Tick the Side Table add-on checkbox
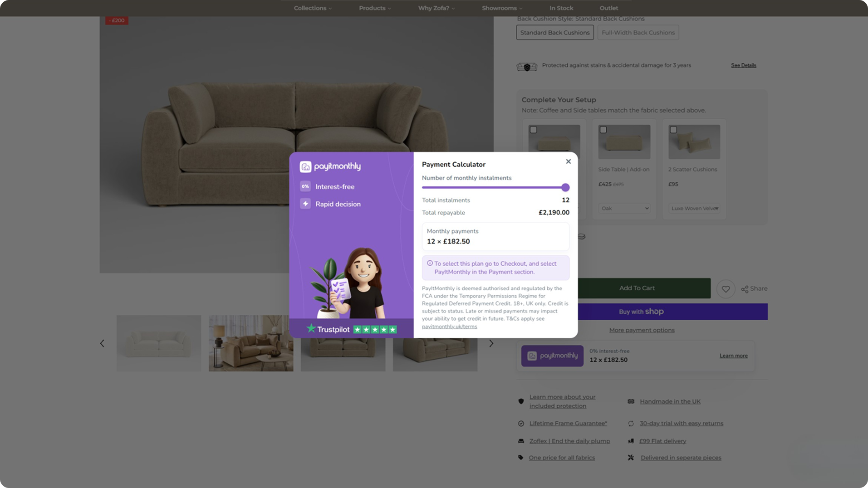 click(603, 130)
